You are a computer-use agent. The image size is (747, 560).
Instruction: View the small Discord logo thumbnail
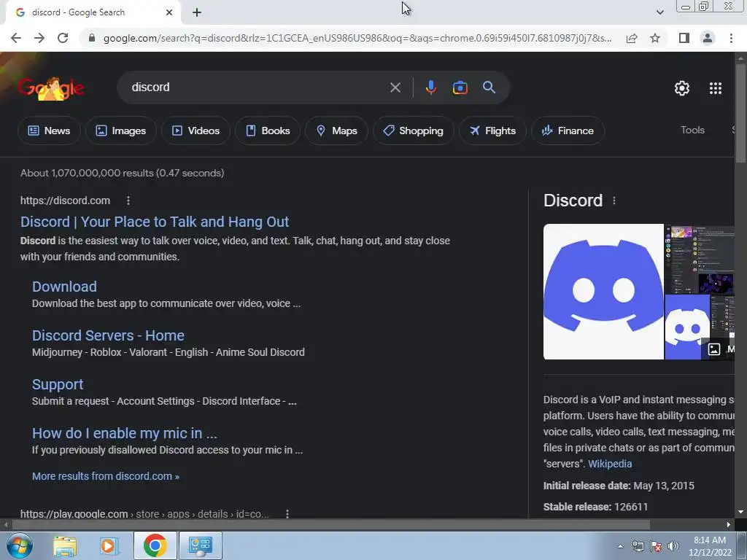tap(686, 327)
